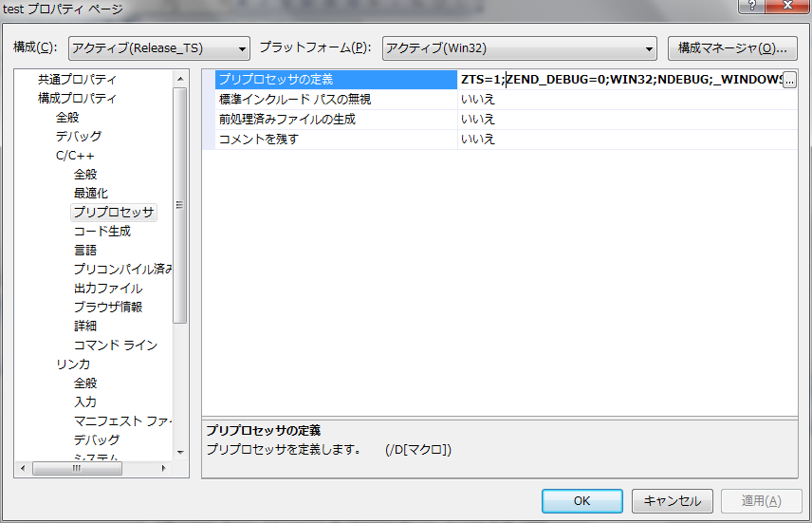Click the tree's horizontal scrollbar right arrow
The width and height of the screenshot is (812, 523).
point(165,468)
